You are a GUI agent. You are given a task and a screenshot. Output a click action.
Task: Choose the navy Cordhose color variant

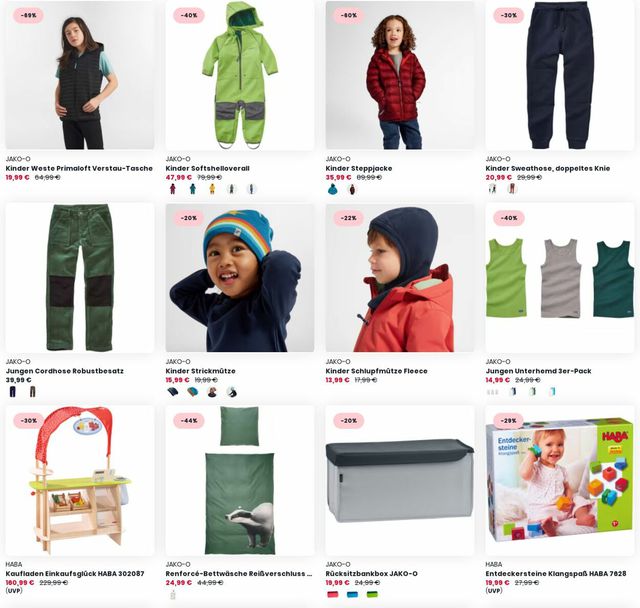(x=13, y=392)
